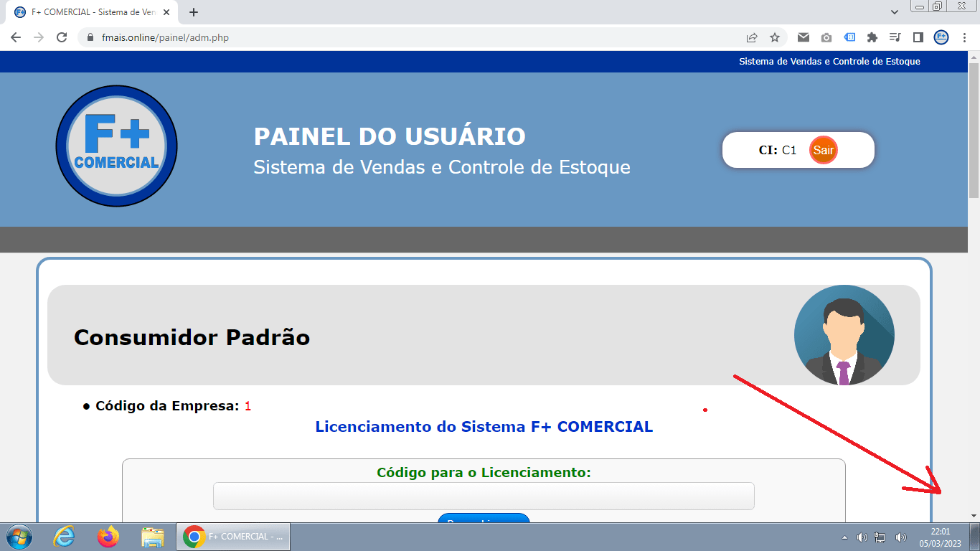Minimize the Chrome window
This screenshot has height=551, width=980.
[920, 6]
